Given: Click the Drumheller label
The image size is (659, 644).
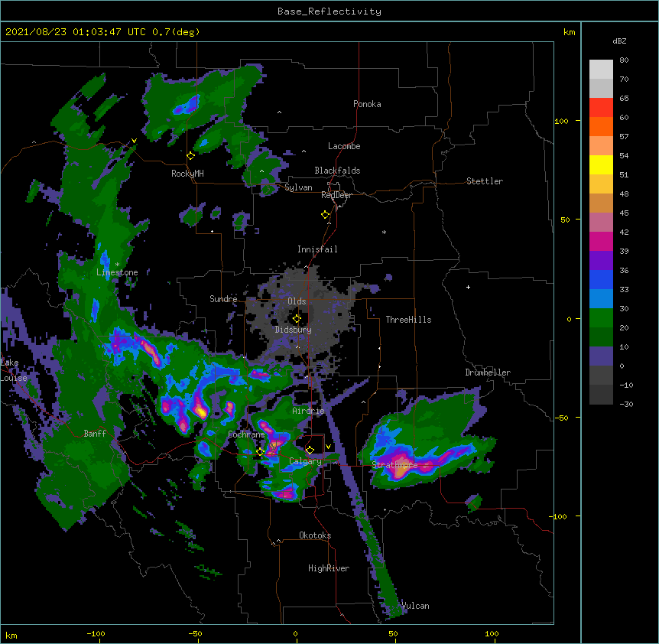Looking at the screenshot, I should [x=488, y=372].
